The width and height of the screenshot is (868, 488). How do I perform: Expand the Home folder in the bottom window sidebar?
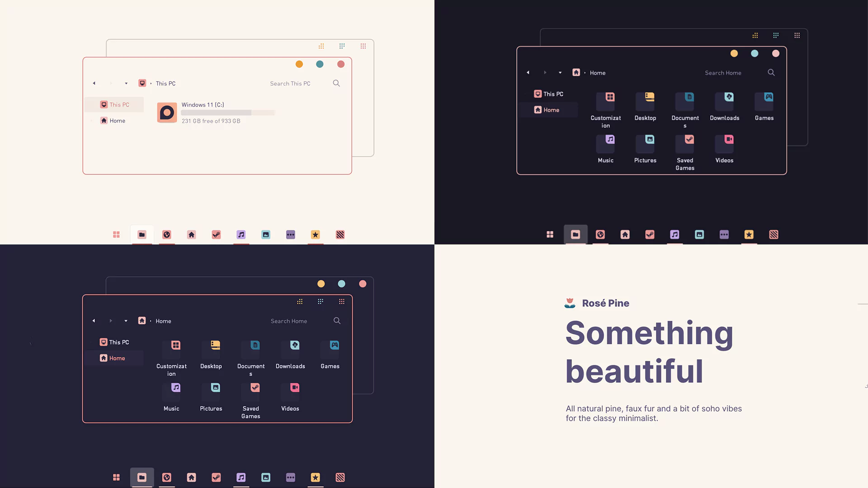coord(92,358)
